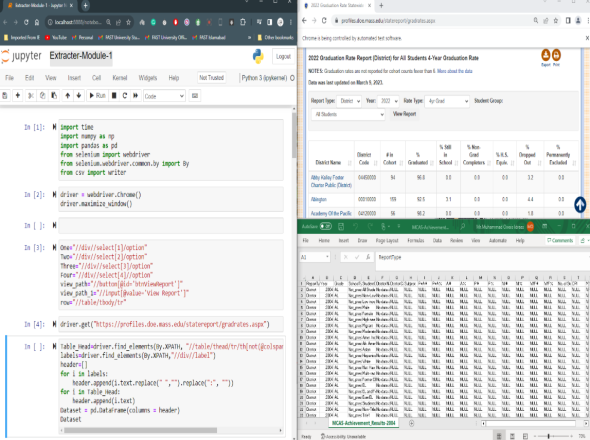Move selected cell up
Viewport: 590px width, 440px height.
tap(67, 96)
